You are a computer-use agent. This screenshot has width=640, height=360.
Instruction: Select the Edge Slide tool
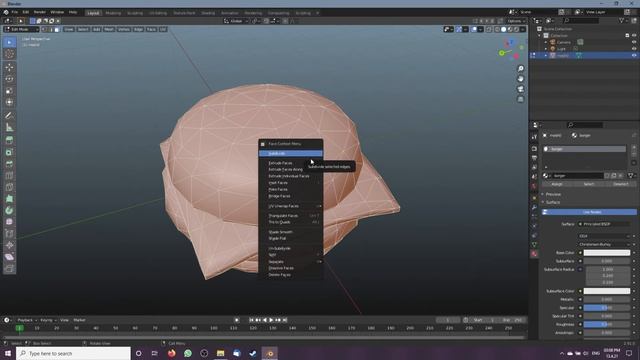[9, 233]
